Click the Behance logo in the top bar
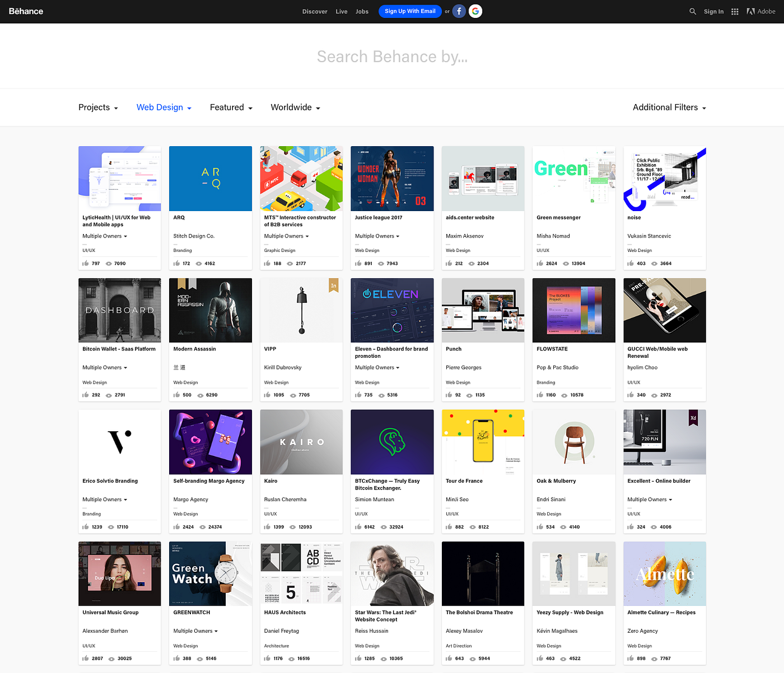Image resolution: width=784 pixels, height=673 pixels. (26, 11)
